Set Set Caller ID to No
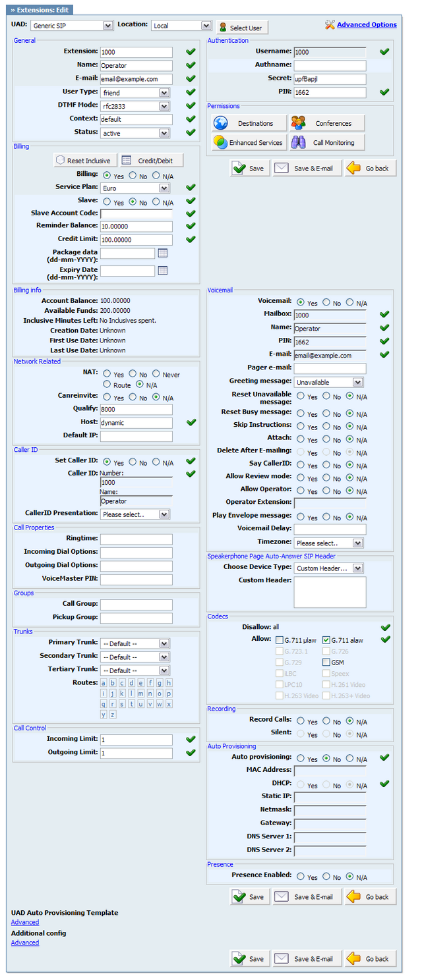Image resolution: width=422 pixels, height=980 pixels. tap(131, 462)
